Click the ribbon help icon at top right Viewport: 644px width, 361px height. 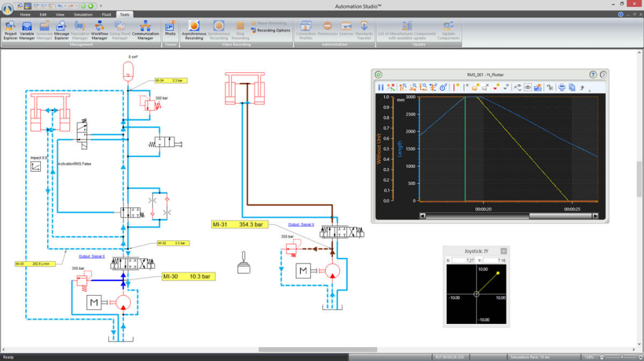coord(621,14)
